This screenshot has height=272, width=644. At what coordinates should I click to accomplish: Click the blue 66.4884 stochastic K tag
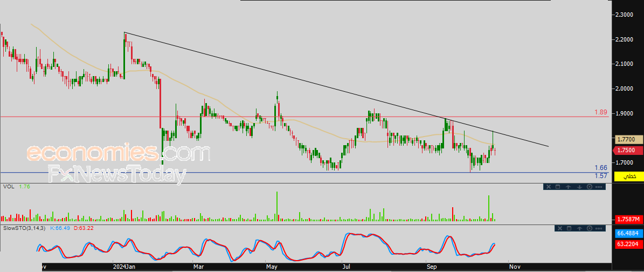coord(628,234)
